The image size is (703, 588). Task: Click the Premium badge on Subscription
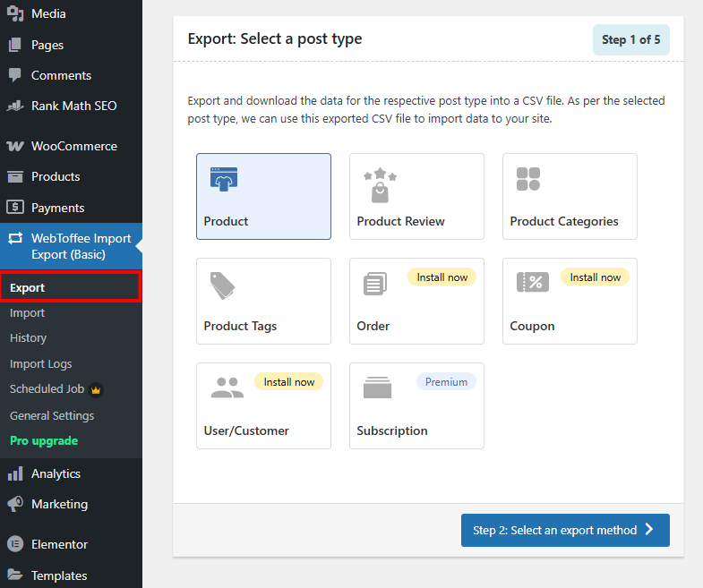point(446,382)
